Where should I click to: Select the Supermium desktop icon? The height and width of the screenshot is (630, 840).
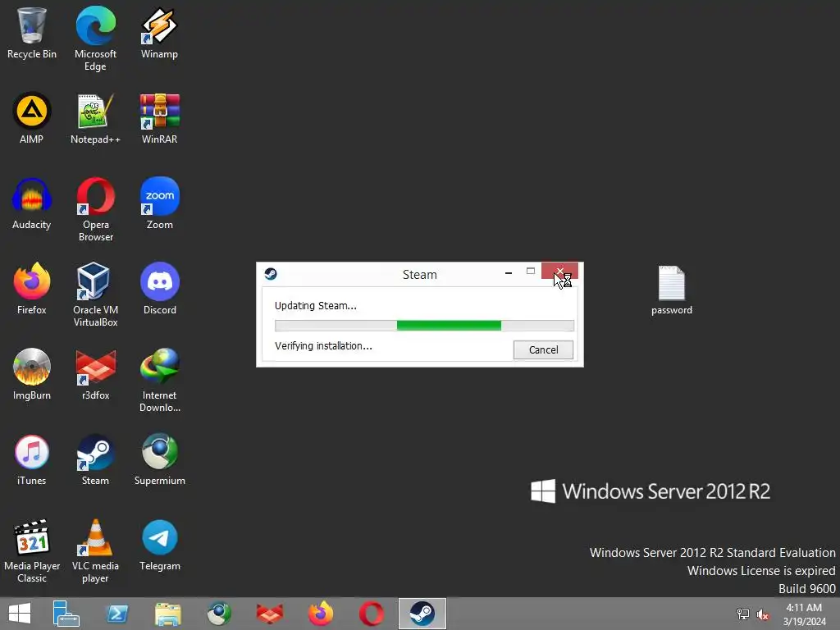[159, 460]
